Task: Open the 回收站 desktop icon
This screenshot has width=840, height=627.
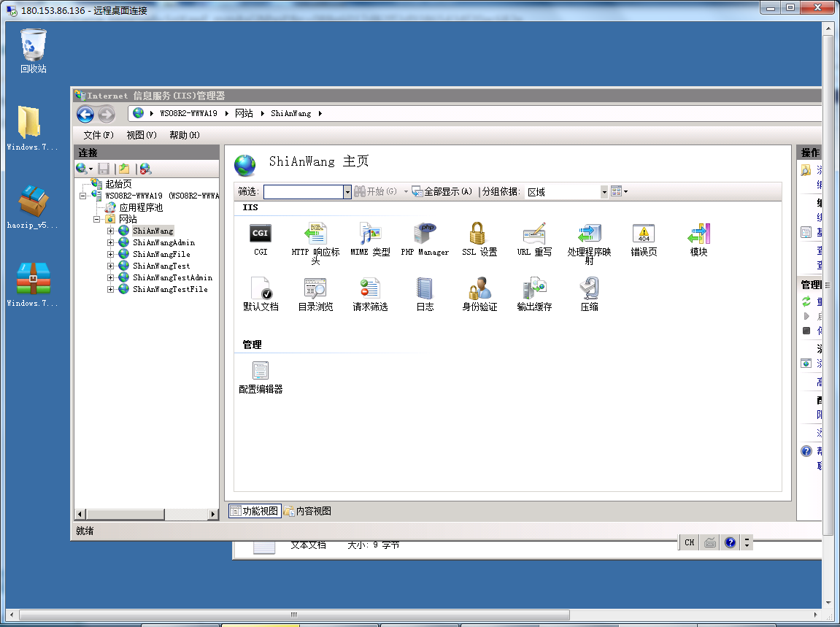Action: 34,51
